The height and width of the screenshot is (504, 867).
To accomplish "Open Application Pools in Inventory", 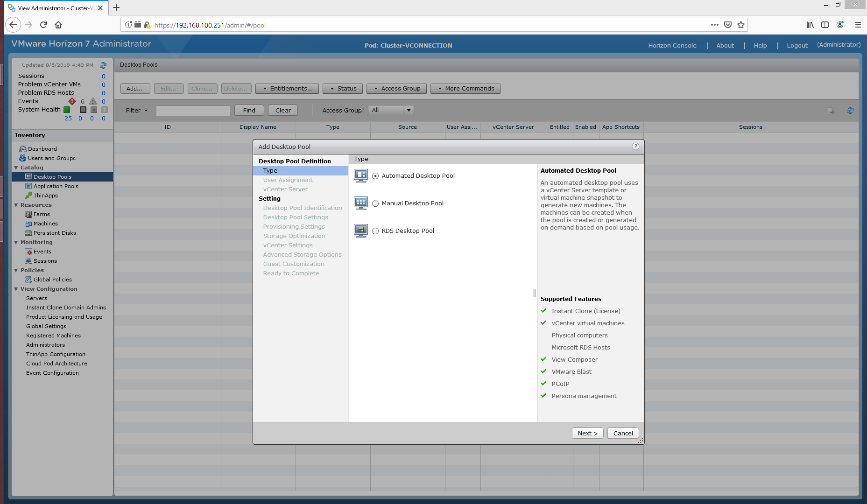I will tap(56, 186).
